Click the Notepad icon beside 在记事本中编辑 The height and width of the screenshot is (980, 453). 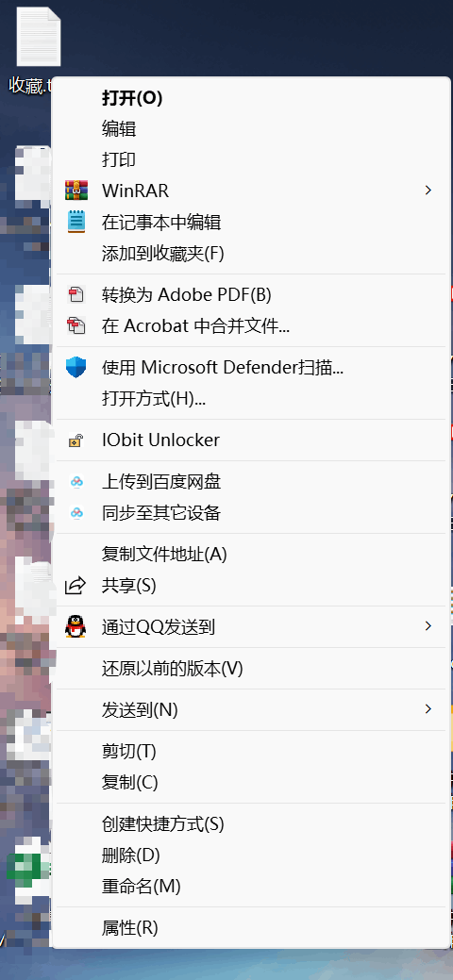[x=75, y=222]
